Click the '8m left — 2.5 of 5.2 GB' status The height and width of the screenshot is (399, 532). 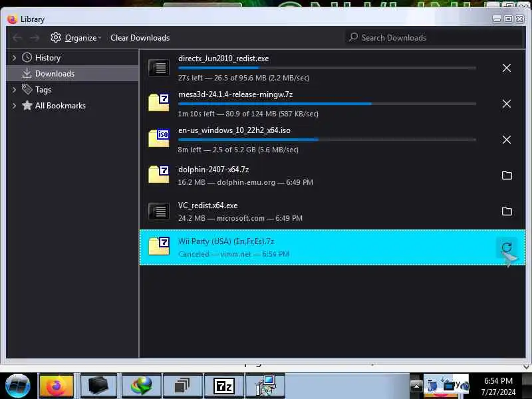coord(238,150)
